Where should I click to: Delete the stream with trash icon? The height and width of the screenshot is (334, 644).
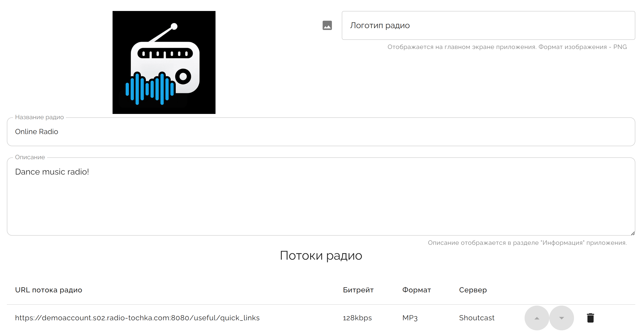point(590,318)
